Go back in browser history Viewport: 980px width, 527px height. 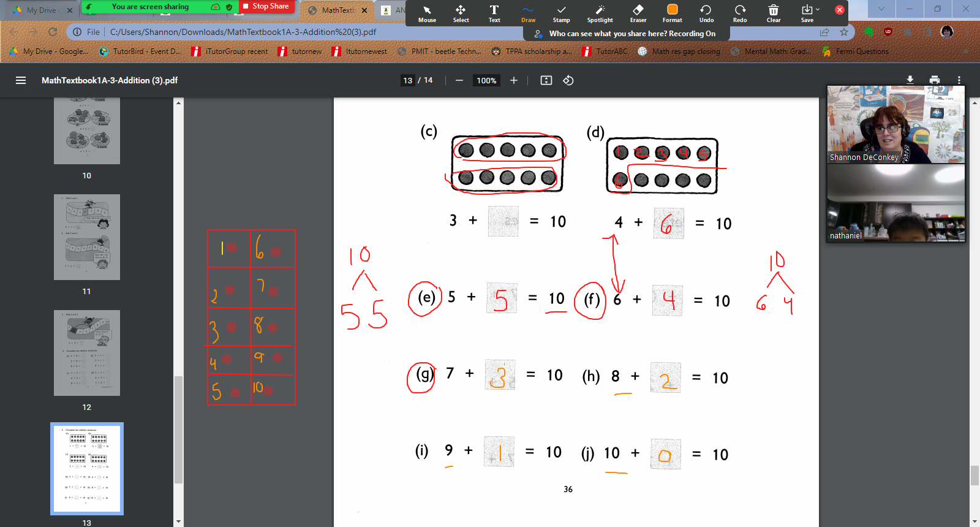13,32
